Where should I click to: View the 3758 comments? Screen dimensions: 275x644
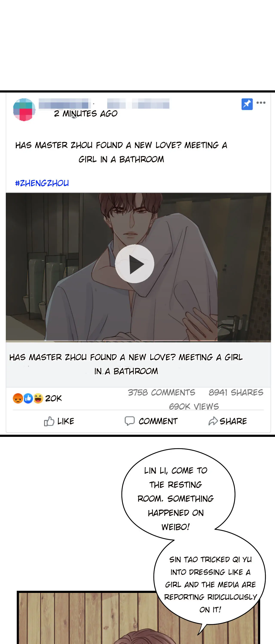click(x=161, y=392)
